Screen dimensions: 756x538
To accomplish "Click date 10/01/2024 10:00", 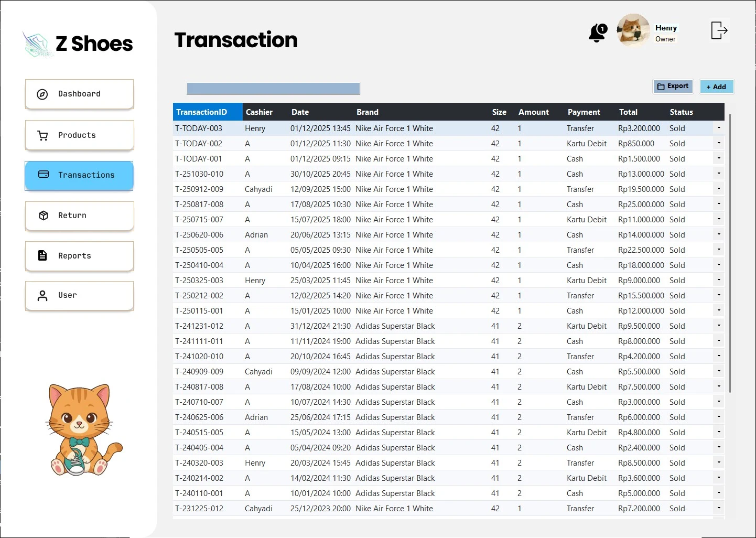I will pos(320,493).
